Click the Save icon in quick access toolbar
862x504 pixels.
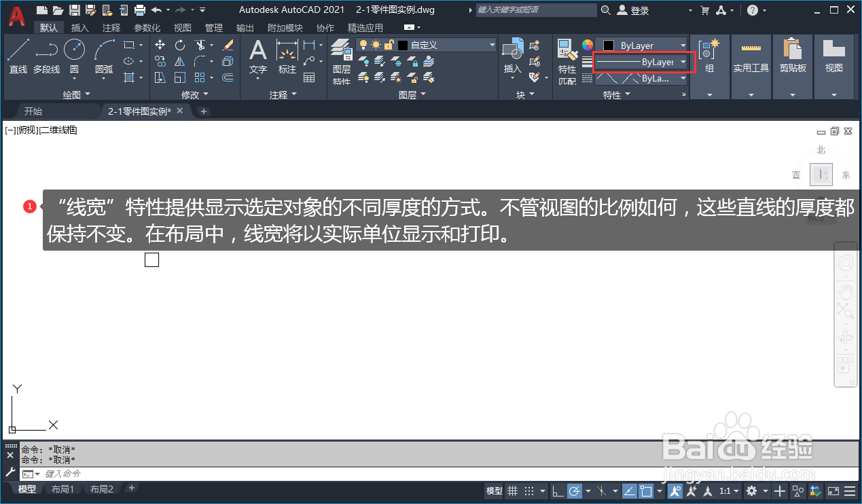pyautogui.click(x=73, y=10)
